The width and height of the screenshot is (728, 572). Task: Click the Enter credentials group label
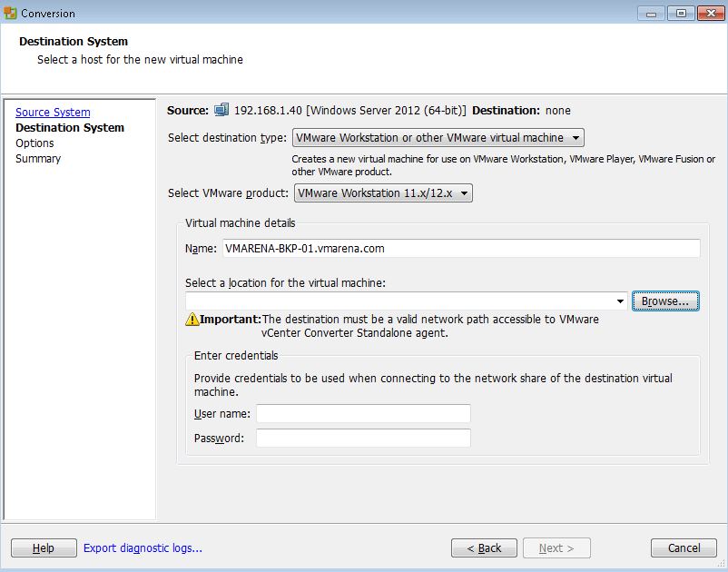click(236, 356)
